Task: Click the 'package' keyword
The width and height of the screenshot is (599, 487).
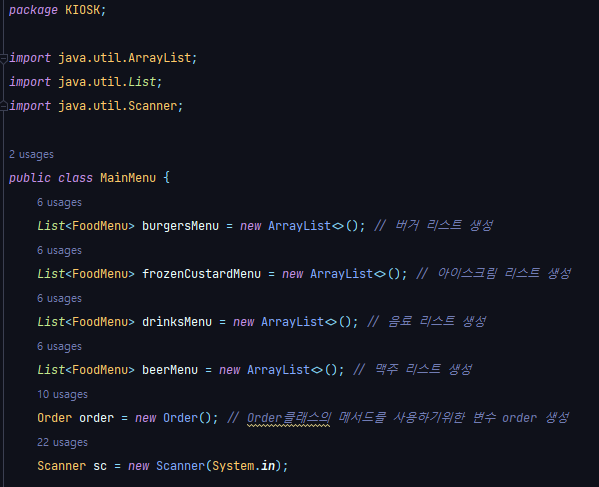Action: [33, 10]
